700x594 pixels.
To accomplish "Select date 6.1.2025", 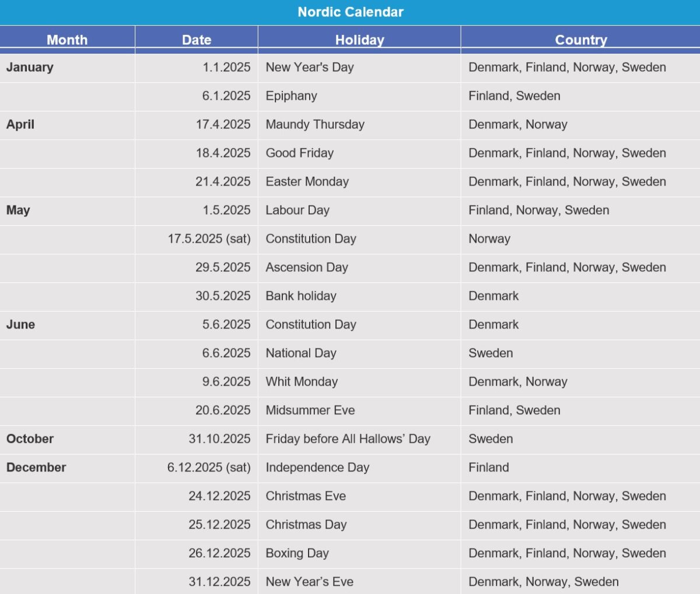I will 226,96.
